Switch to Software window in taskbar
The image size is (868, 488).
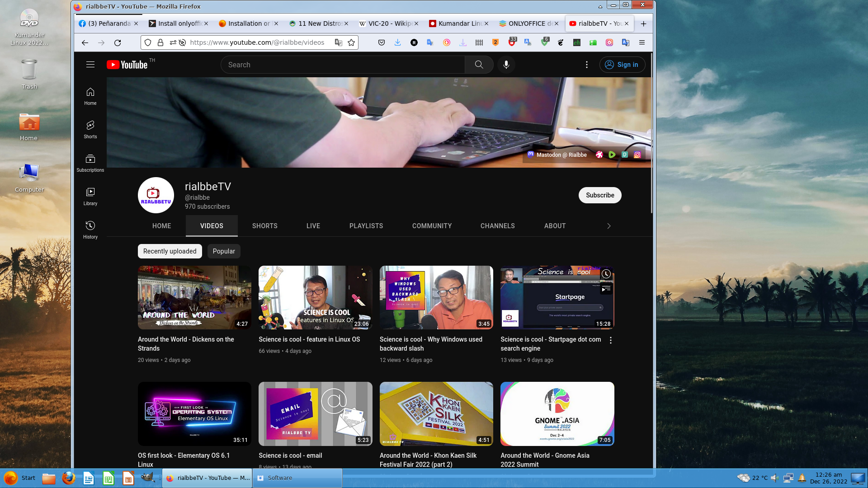click(x=297, y=478)
